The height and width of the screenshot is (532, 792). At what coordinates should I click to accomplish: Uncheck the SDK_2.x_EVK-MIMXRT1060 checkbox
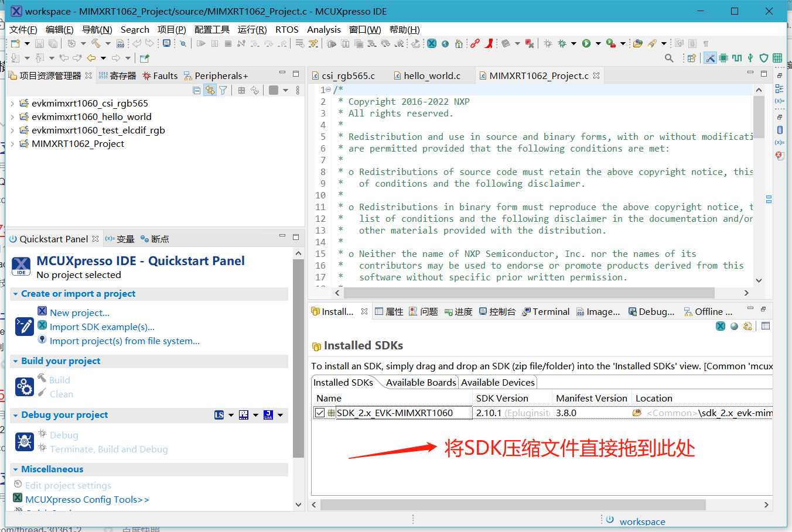point(319,412)
